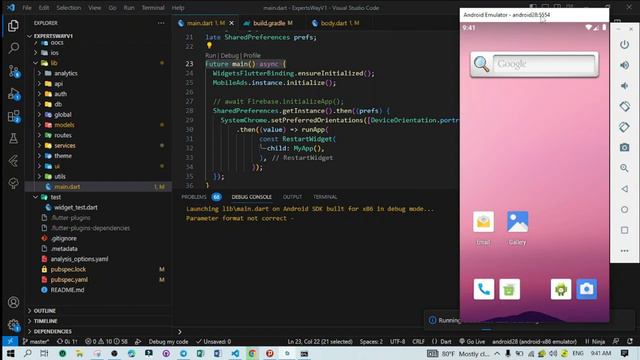
Task: Expand the services folder
Action: click(x=64, y=145)
